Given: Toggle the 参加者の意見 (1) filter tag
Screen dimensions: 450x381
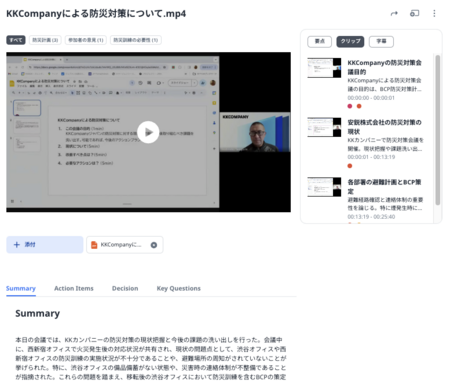Looking at the screenshot, I should pos(86,40).
